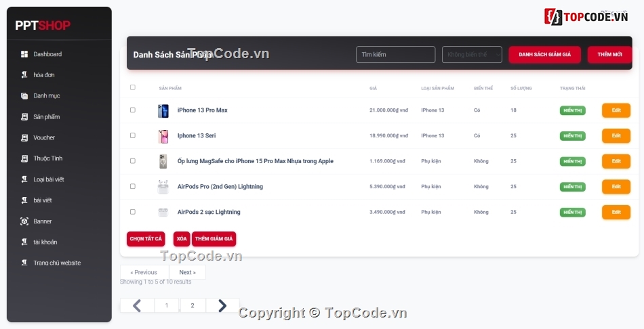Click the CHỌN TẤT CẢ button

click(x=146, y=239)
